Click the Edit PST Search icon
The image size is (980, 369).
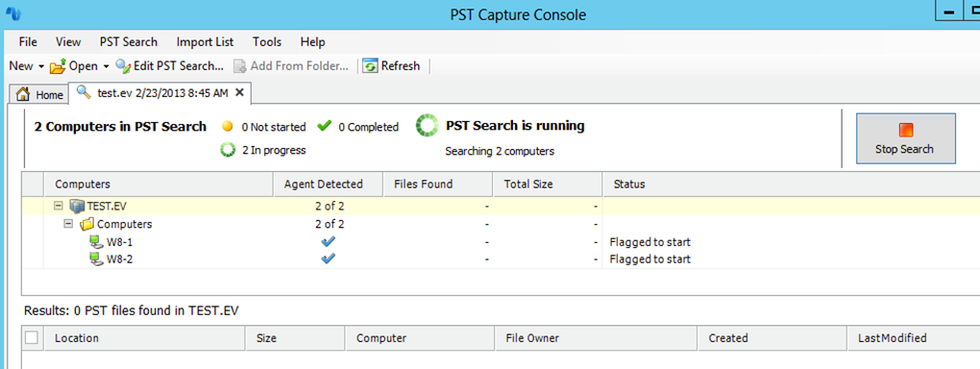tap(123, 65)
